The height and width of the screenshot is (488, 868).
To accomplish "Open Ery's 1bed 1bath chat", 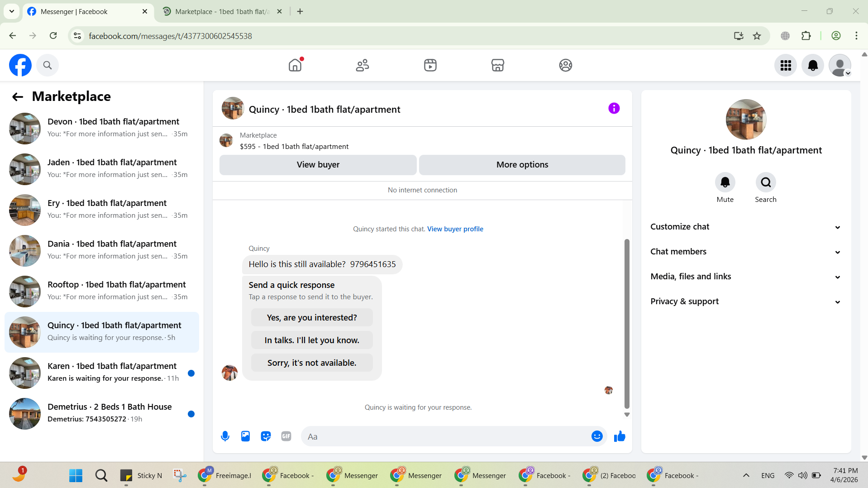I will [102, 210].
